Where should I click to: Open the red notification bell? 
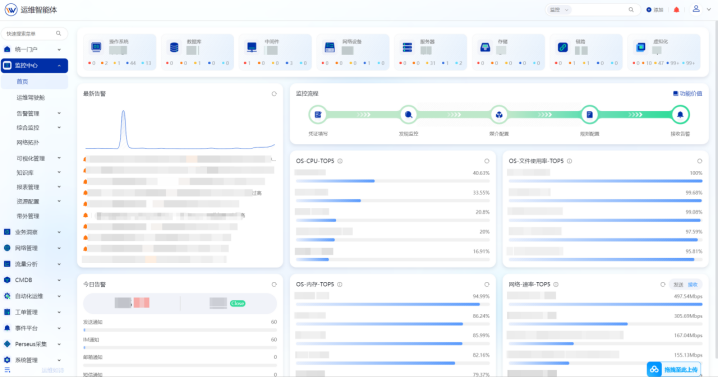tap(676, 10)
